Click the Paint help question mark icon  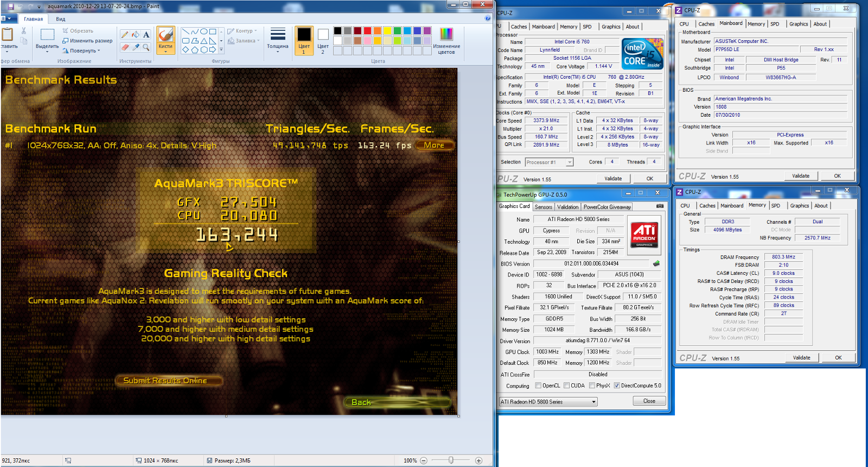[488, 18]
